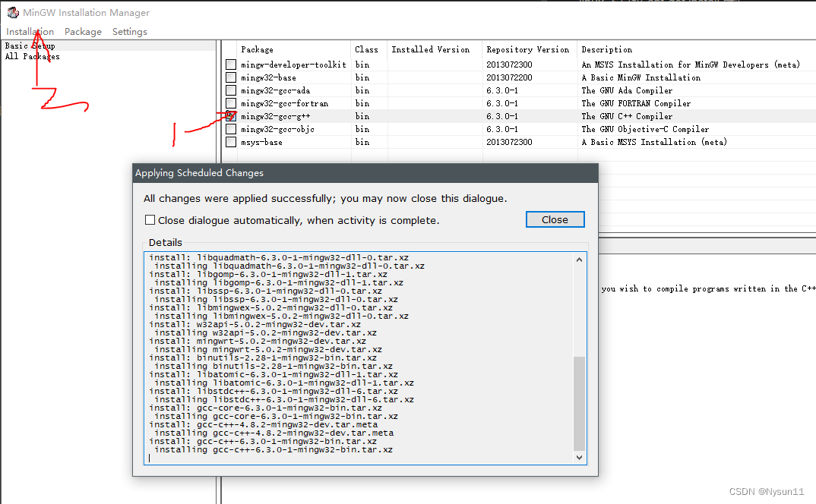The height and width of the screenshot is (504, 816).
Task: Mark the mingw32-gcc-ada checkbox
Action: coord(231,90)
